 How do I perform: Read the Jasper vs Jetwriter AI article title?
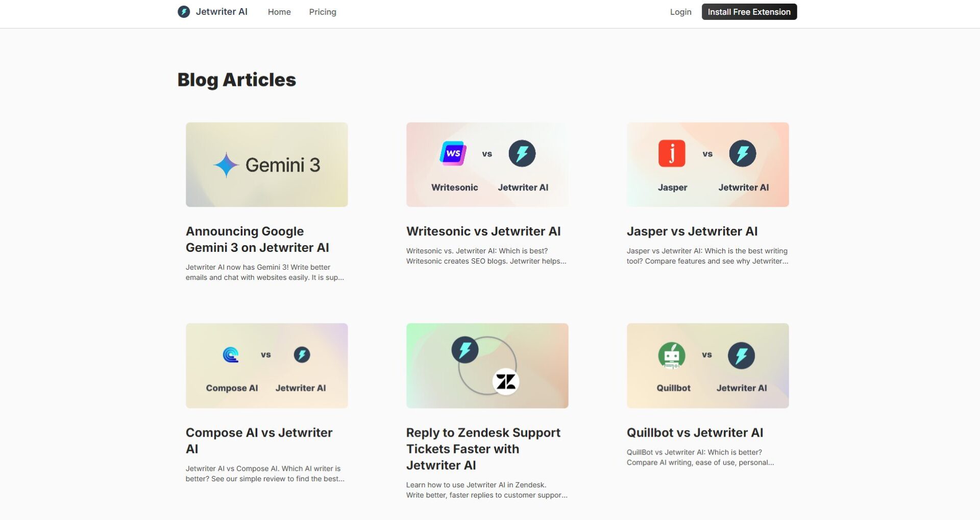692,231
